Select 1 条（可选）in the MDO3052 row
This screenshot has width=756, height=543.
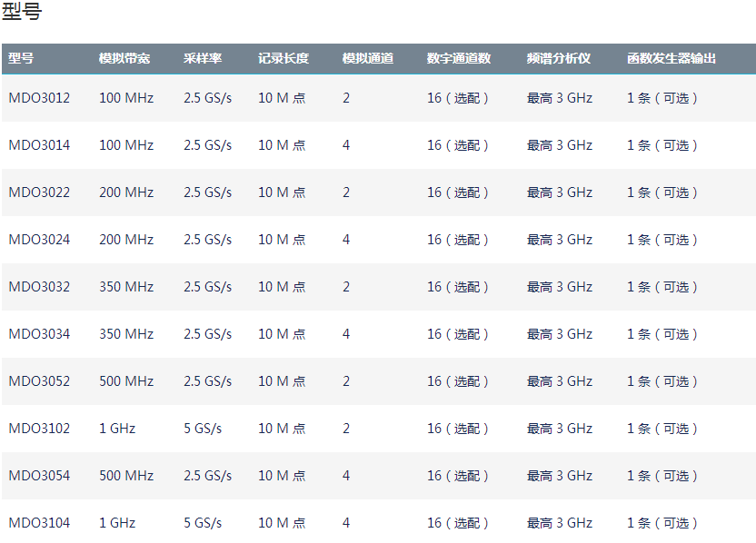click(662, 381)
